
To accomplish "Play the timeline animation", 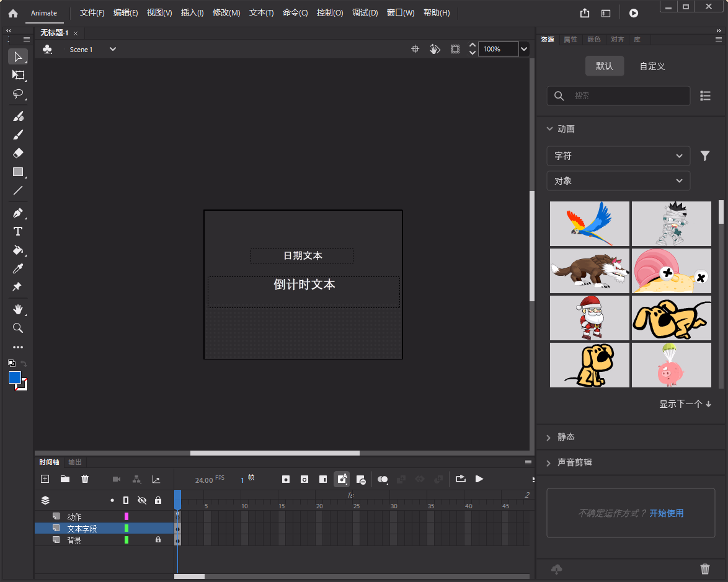I will click(x=479, y=478).
